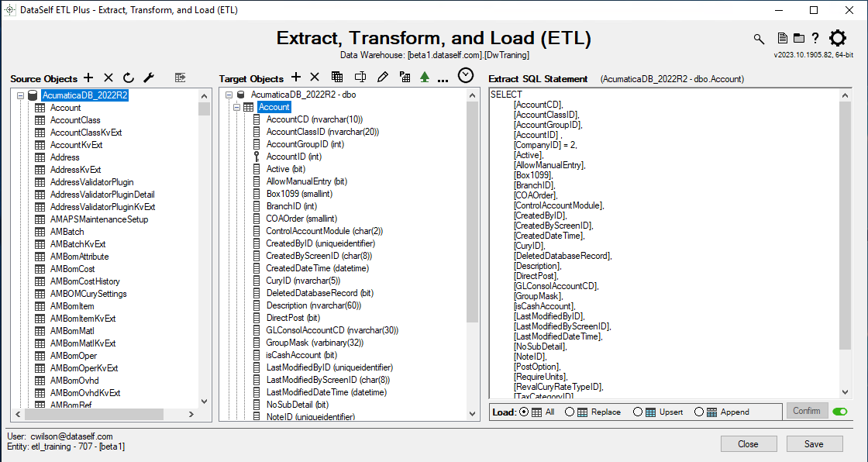Select the Replace load option
Screen dimensions: 868x462
point(570,412)
